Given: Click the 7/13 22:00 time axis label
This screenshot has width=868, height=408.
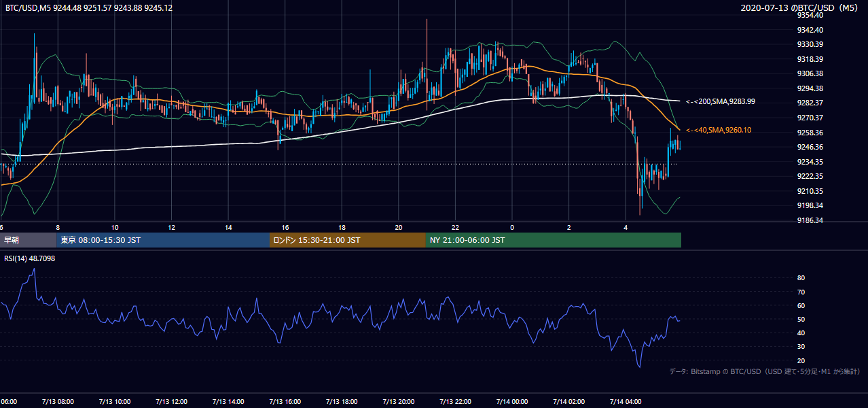Looking at the screenshot, I should point(455,401).
